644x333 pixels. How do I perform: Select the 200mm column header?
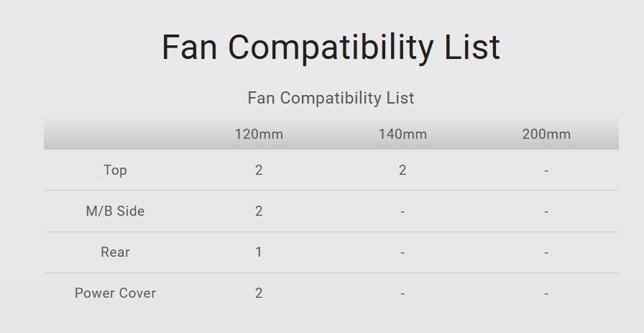tap(546, 134)
